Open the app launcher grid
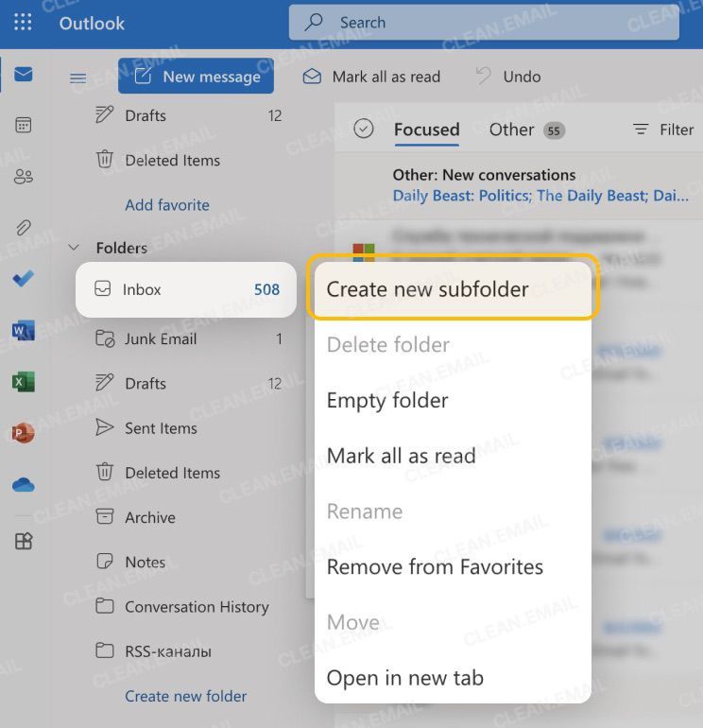 tap(23, 23)
